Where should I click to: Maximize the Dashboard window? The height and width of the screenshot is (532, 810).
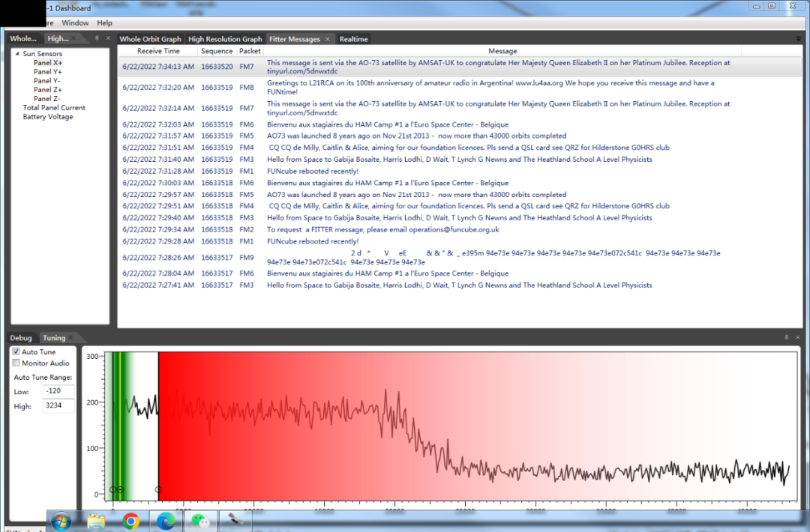click(x=772, y=6)
